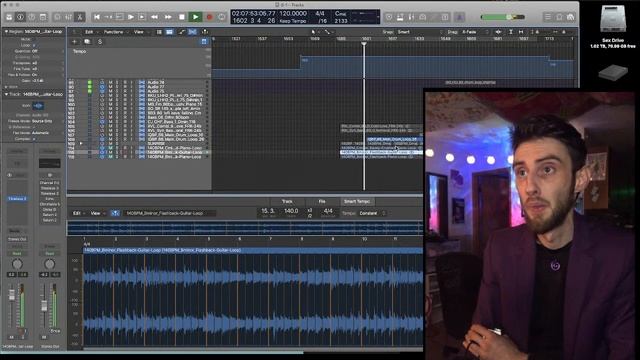Go to beginning transport button
This screenshot has height=360, width=640.
[97, 17]
